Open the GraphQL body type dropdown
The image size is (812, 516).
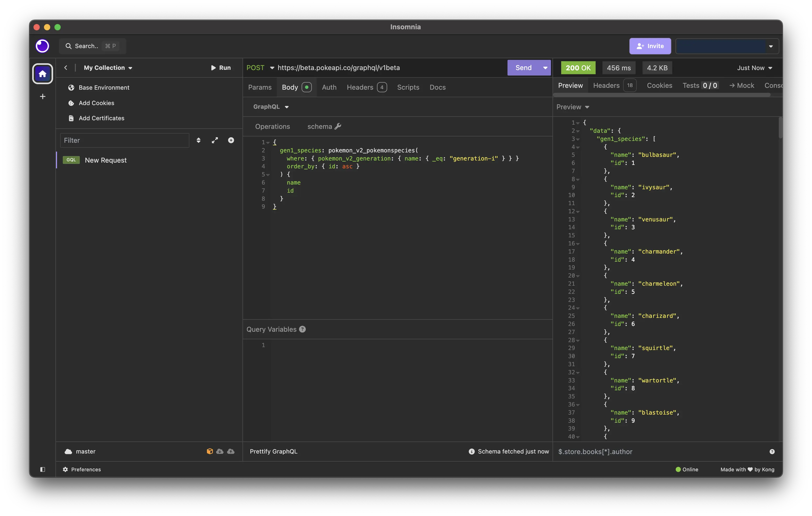point(271,107)
